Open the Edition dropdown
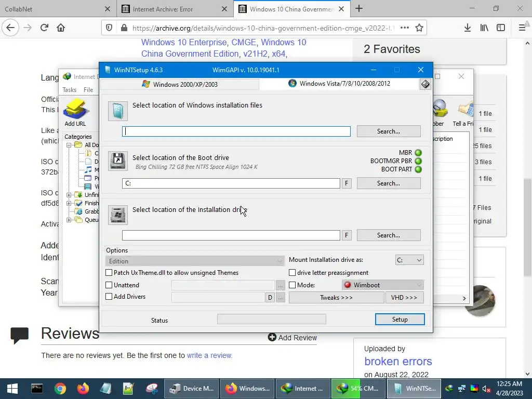The width and height of the screenshot is (532, 399). [x=195, y=261]
